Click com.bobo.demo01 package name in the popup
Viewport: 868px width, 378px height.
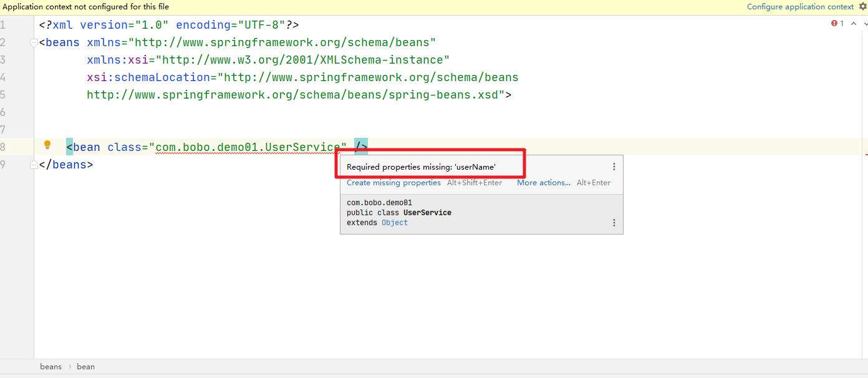pyautogui.click(x=379, y=203)
